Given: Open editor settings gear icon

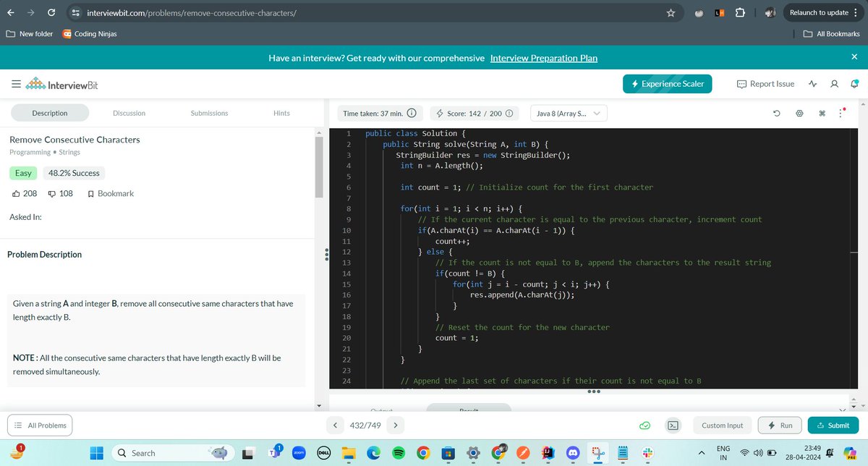Looking at the screenshot, I should pos(799,113).
